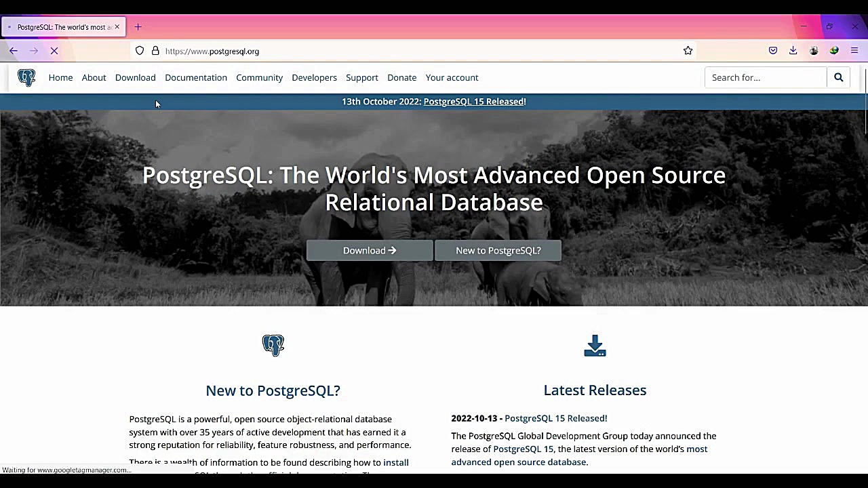The width and height of the screenshot is (868, 488).
Task: Click the search magnifying glass button
Action: click(x=838, y=77)
